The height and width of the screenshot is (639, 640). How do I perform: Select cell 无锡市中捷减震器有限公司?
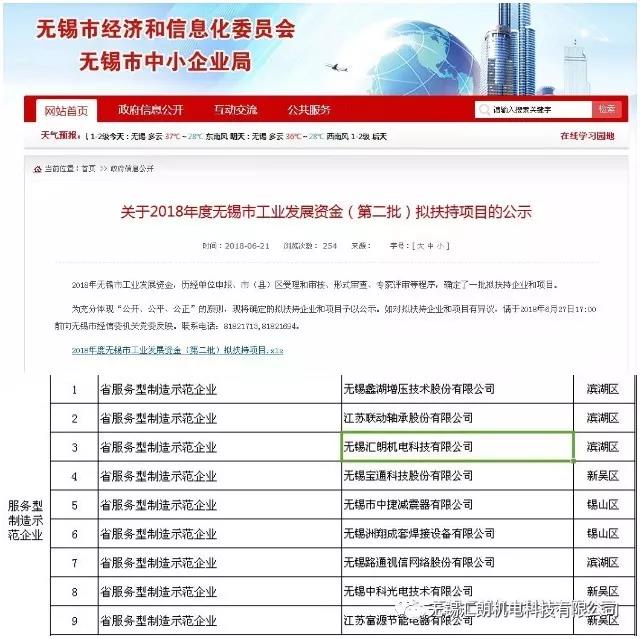pyautogui.click(x=457, y=505)
